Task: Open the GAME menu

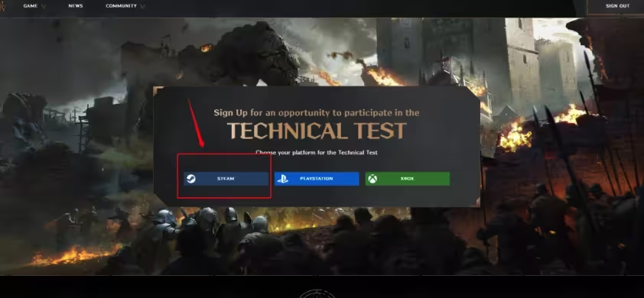Action: click(31, 6)
